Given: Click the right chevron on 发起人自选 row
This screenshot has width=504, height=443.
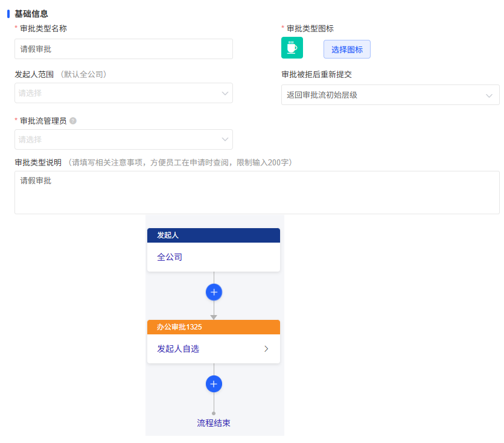Looking at the screenshot, I should pyautogui.click(x=266, y=348).
